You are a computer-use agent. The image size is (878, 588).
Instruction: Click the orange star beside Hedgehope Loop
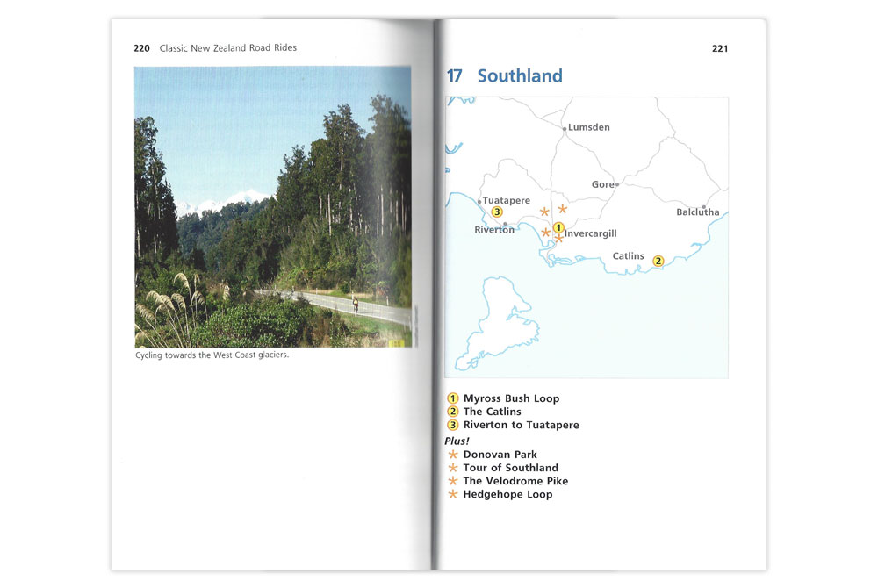453,494
